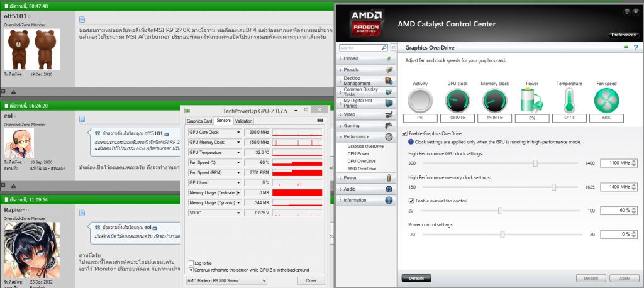Enable Log to file in GPU-Z
Viewport: 644px width, 288px height.
click(191, 263)
